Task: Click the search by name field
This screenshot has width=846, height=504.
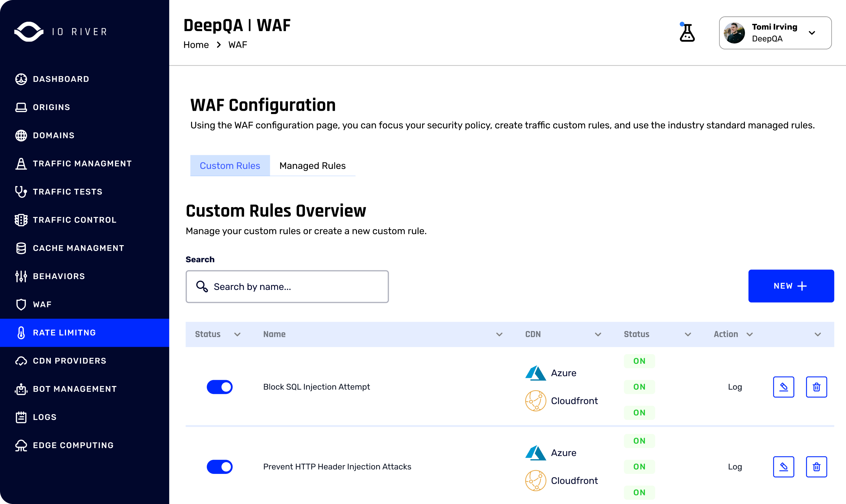Action: pyautogui.click(x=287, y=287)
